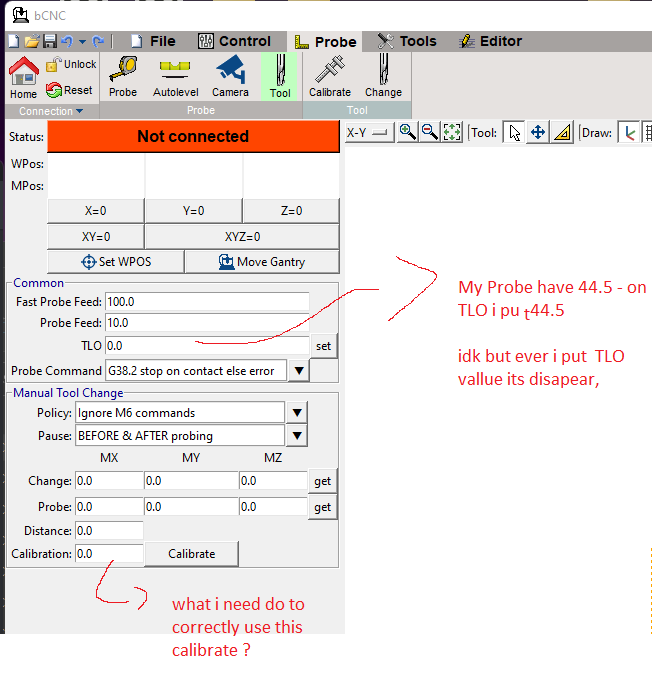Image resolution: width=652 pixels, height=691 pixels.
Task: Select the Probe ribbon tab
Action: point(325,42)
